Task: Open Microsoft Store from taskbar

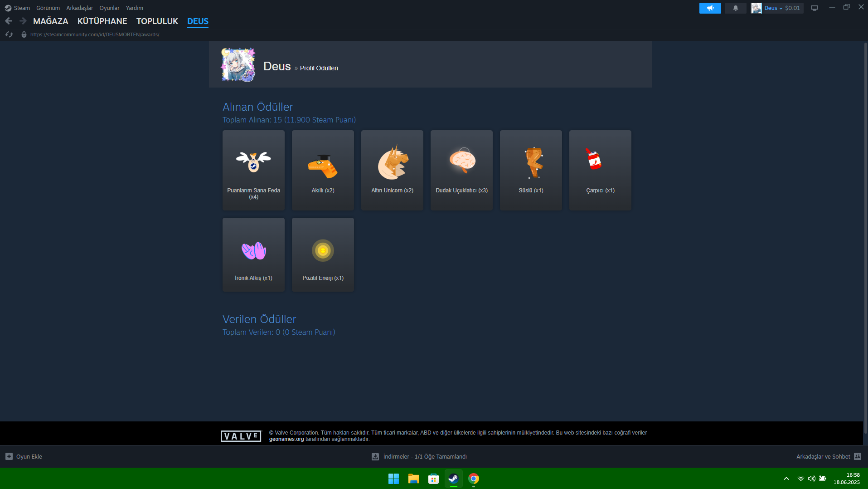Action: tap(433, 479)
